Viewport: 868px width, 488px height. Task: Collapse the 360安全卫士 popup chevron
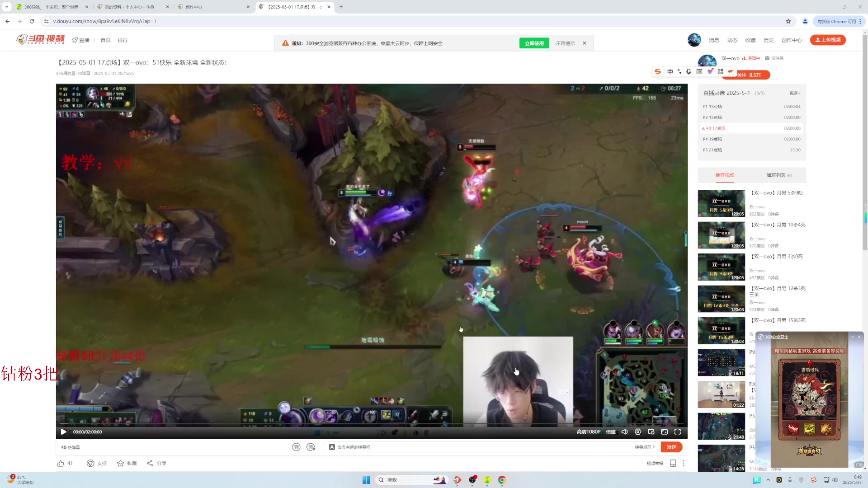852,337
